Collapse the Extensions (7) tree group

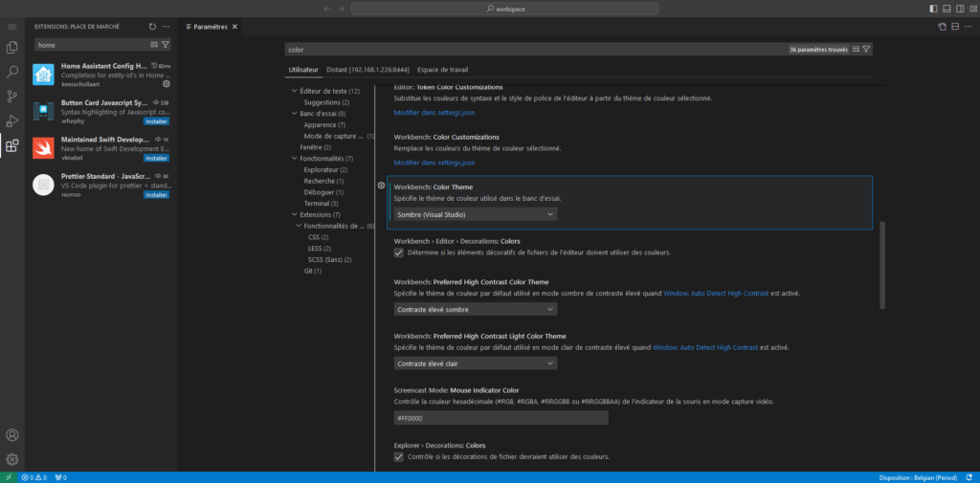pyautogui.click(x=295, y=214)
